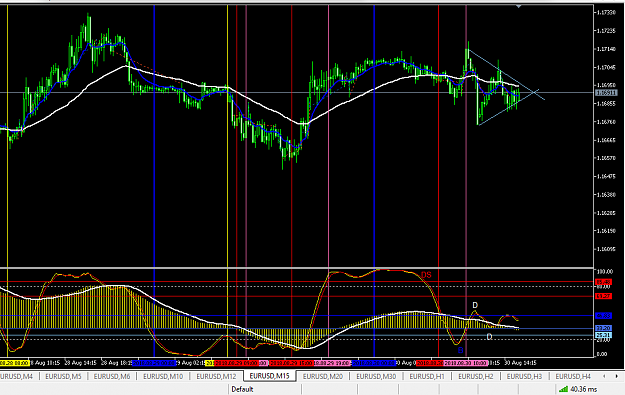Select the red DS label in indicator
Viewport: 625px width, 395px height.
click(x=426, y=275)
